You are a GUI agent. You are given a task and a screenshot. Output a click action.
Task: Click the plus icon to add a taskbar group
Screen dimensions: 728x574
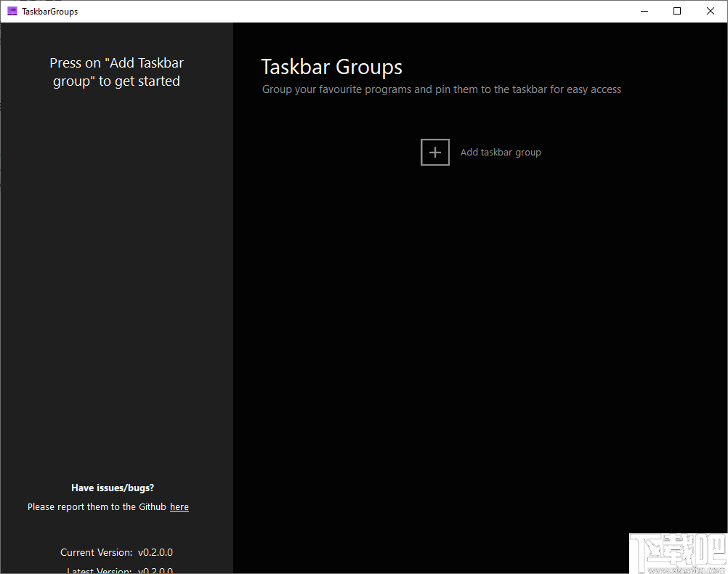[x=434, y=152]
